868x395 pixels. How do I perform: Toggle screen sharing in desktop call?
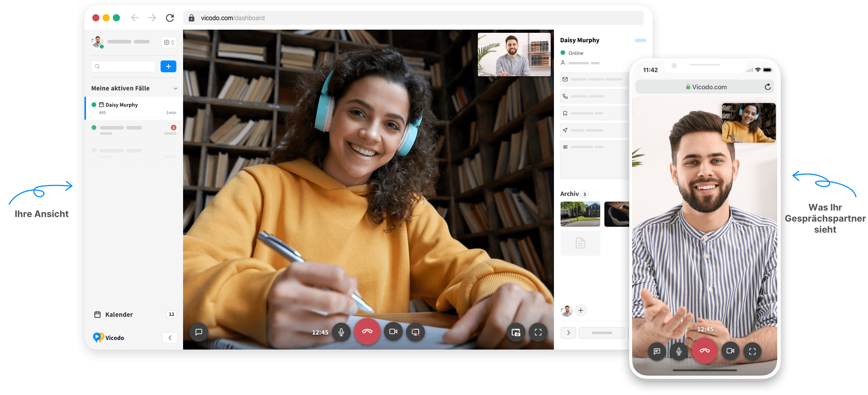415,332
